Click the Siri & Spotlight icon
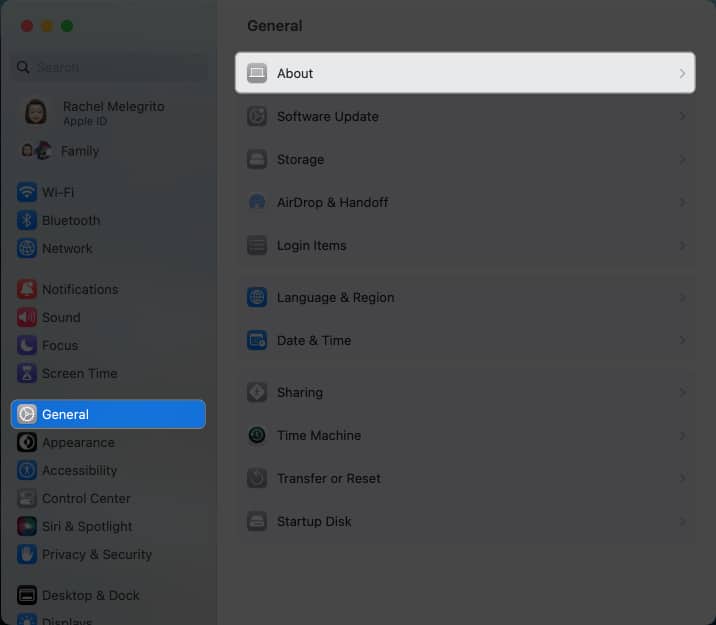Viewport: 716px width, 625px height. click(x=27, y=526)
